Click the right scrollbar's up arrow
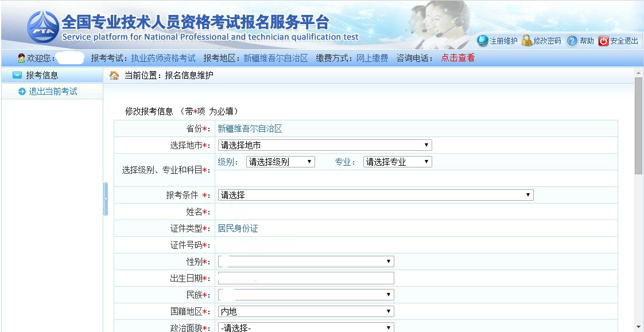This screenshot has width=644, height=332. point(637,72)
